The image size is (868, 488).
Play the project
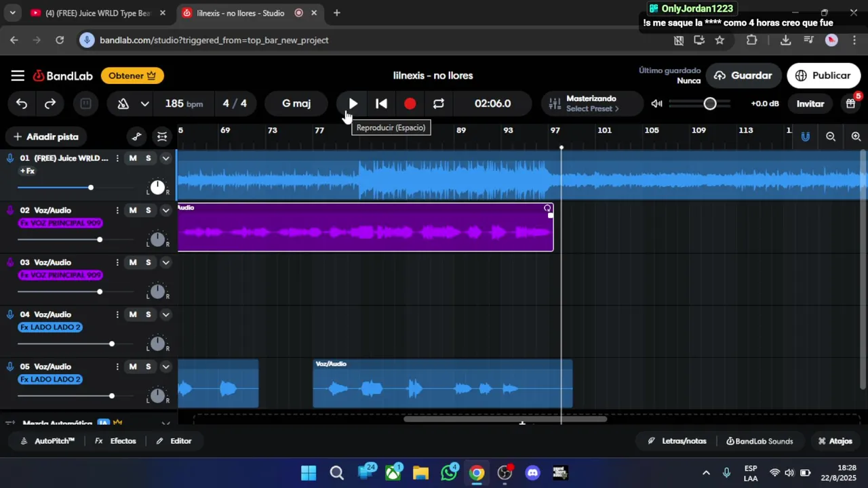coord(353,104)
